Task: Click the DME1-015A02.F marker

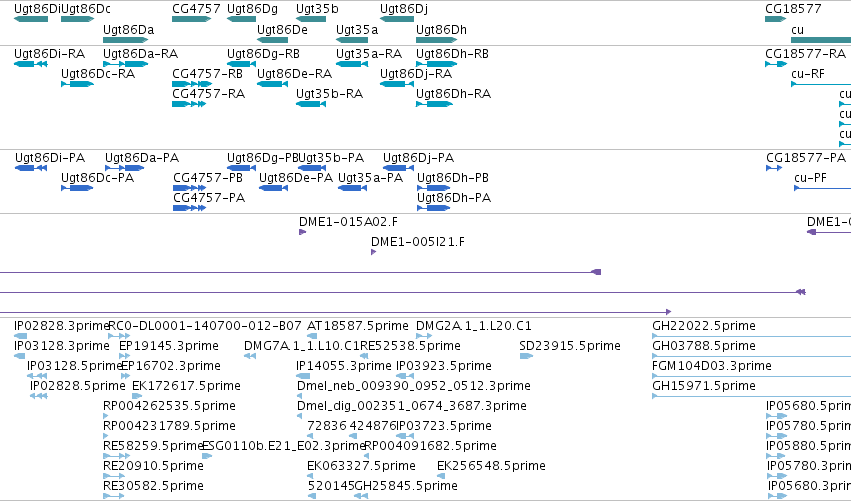Action: tap(302, 232)
